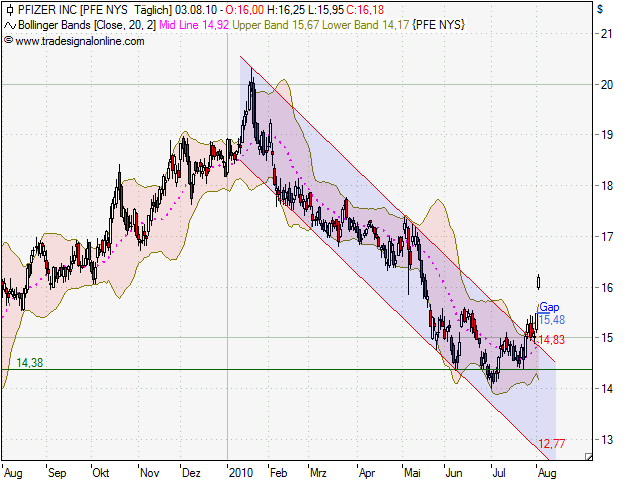The height and width of the screenshot is (480, 640).
Task: Click the high price H:16,25
Action: click(x=284, y=10)
